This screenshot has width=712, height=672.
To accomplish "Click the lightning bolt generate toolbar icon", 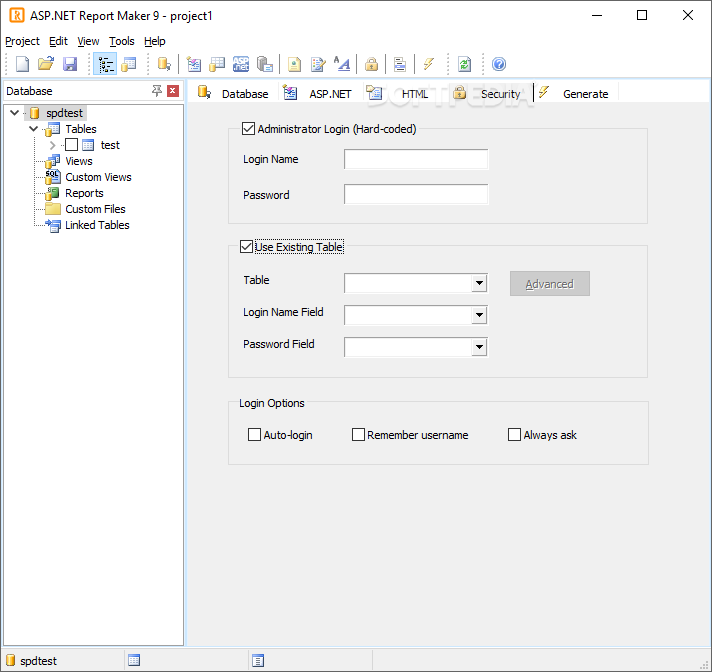I will click(429, 64).
